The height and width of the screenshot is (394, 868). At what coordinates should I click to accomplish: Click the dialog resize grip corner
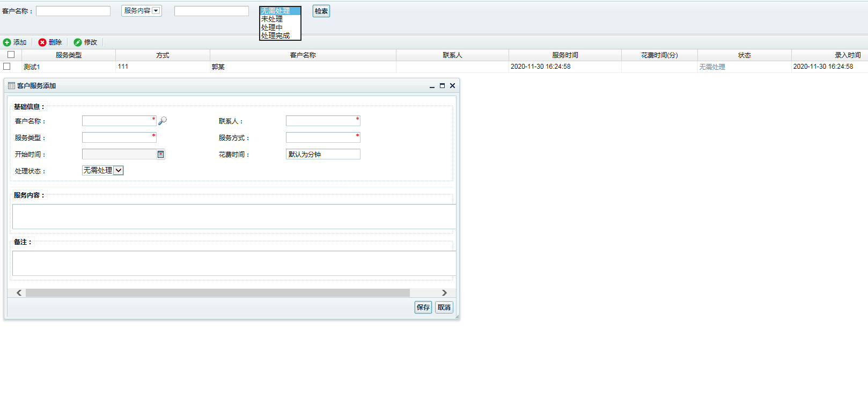[457, 317]
